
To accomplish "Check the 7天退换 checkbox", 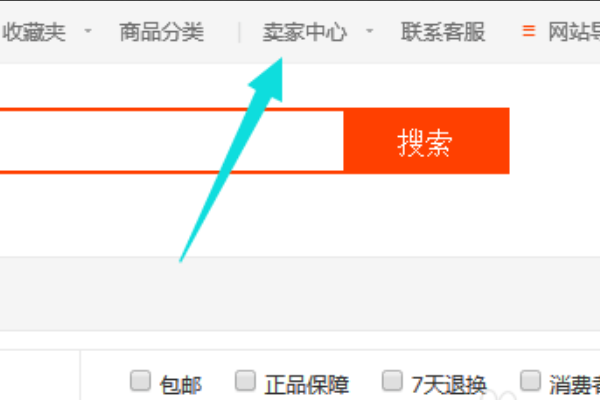I will 392,381.
